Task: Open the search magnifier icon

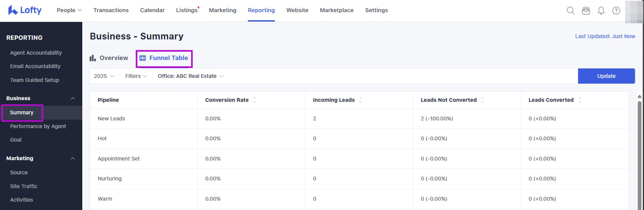Action: coord(570,10)
